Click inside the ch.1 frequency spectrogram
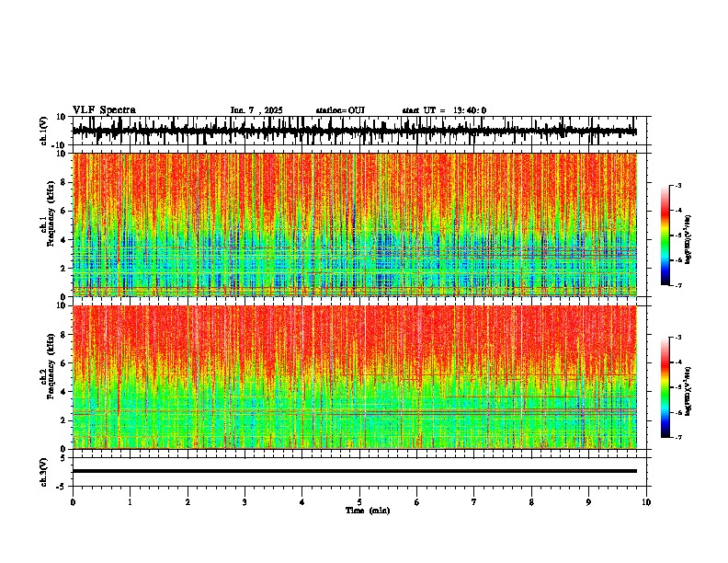This screenshot has height=563, width=728. click(x=355, y=224)
